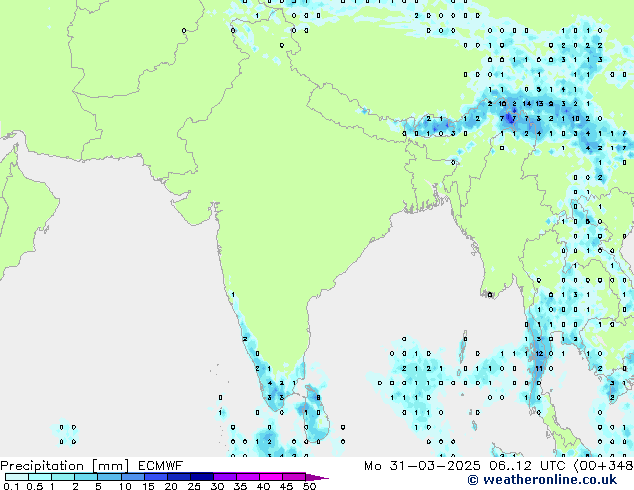This screenshot has width=634, height=490.
Task: Click the 20–25 mm dark blue legend swatch
Action: (179, 477)
